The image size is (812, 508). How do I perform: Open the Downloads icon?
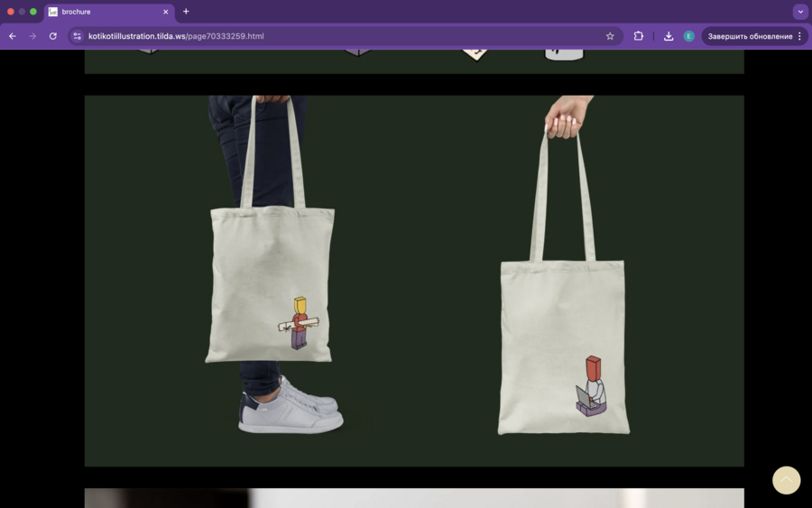669,36
